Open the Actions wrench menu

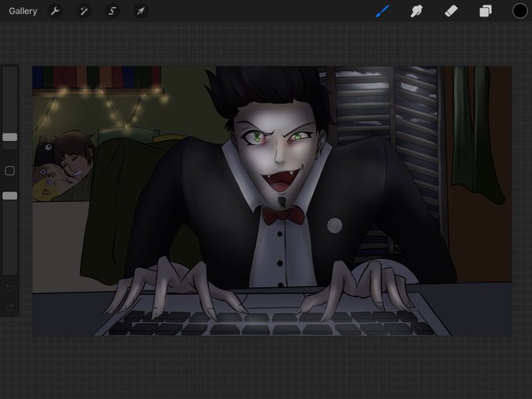click(55, 11)
